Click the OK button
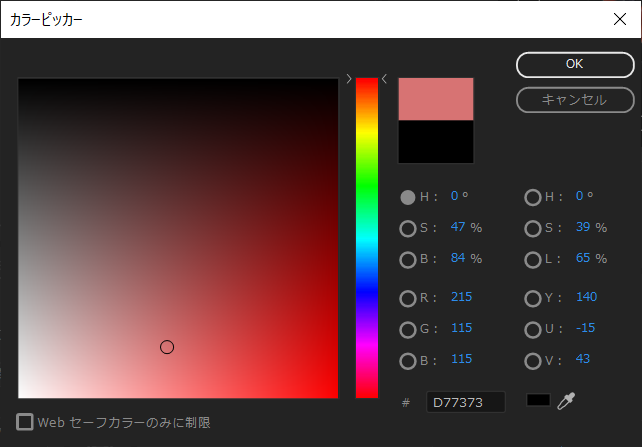This screenshot has height=447, width=642. (x=574, y=64)
